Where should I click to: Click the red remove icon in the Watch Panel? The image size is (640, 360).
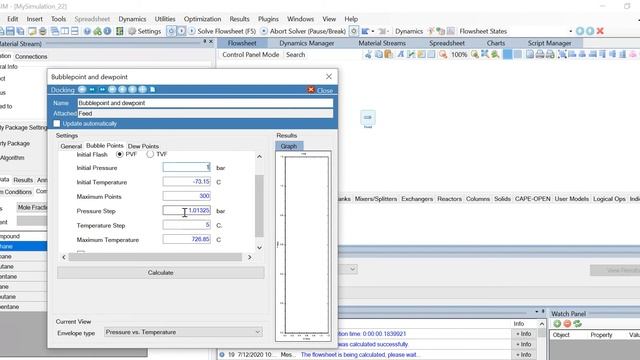point(567,324)
